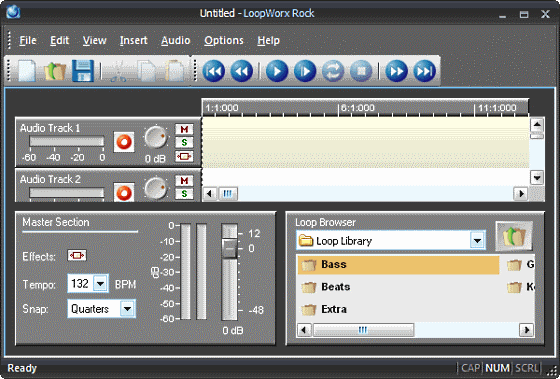Image resolution: width=560 pixels, height=379 pixels.
Task: Click the New project toolbar icon
Action: (x=27, y=71)
